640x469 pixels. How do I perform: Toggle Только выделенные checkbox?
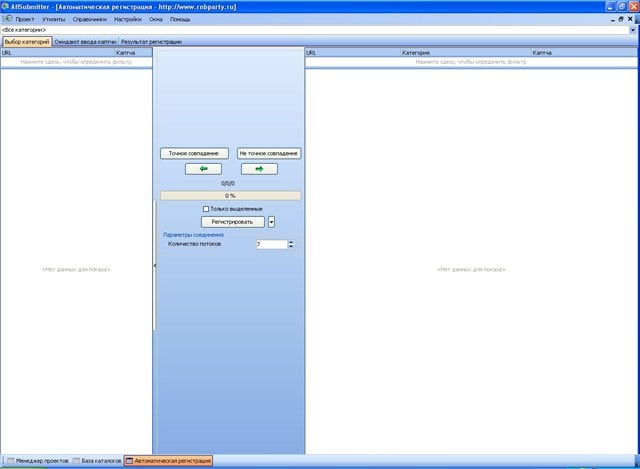click(206, 209)
